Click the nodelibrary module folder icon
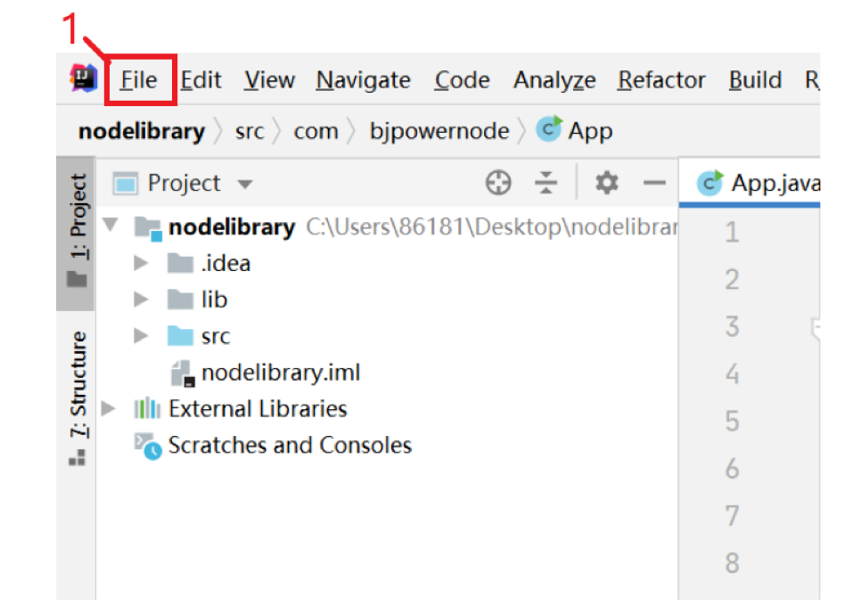861x616 pixels. (x=148, y=228)
